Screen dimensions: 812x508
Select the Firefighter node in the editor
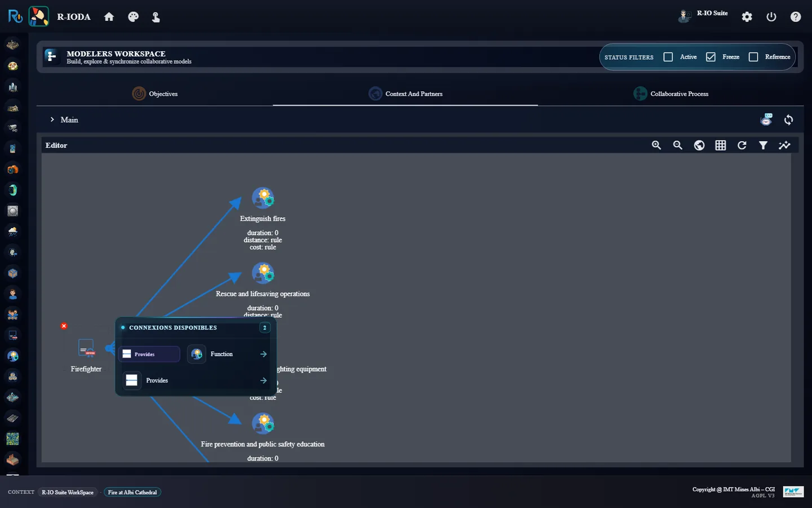(86, 348)
